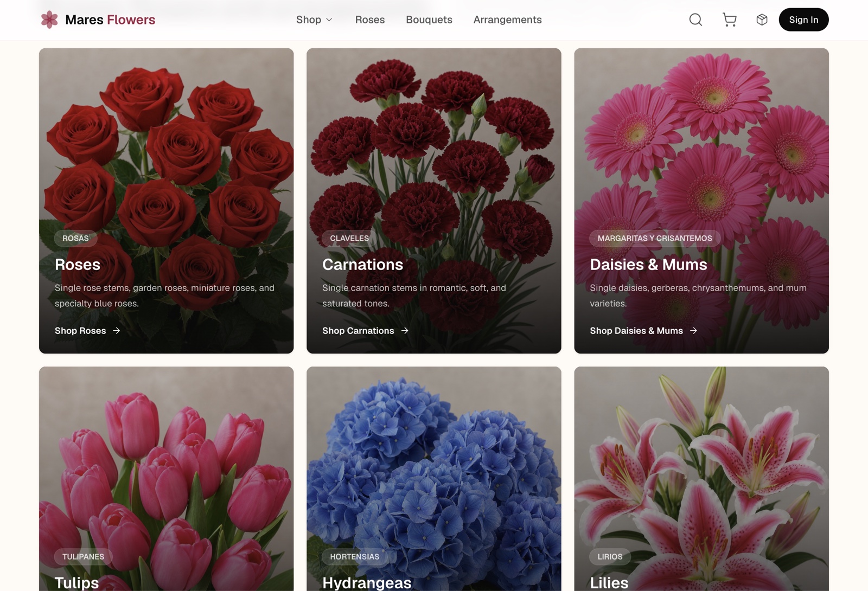The width and height of the screenshot is (868, 591).
Task: Click the Daisies & Mums description text
Action: 698,295
